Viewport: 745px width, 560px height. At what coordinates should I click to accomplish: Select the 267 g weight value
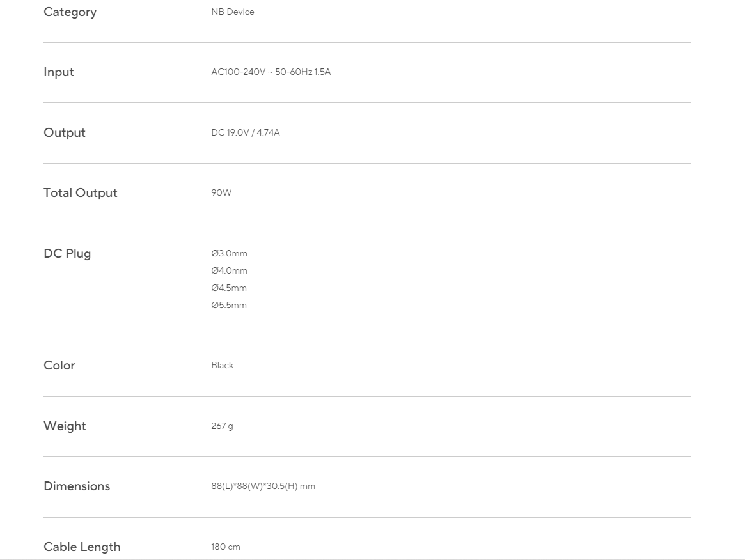pyautogui.click(x=222, y=426)
